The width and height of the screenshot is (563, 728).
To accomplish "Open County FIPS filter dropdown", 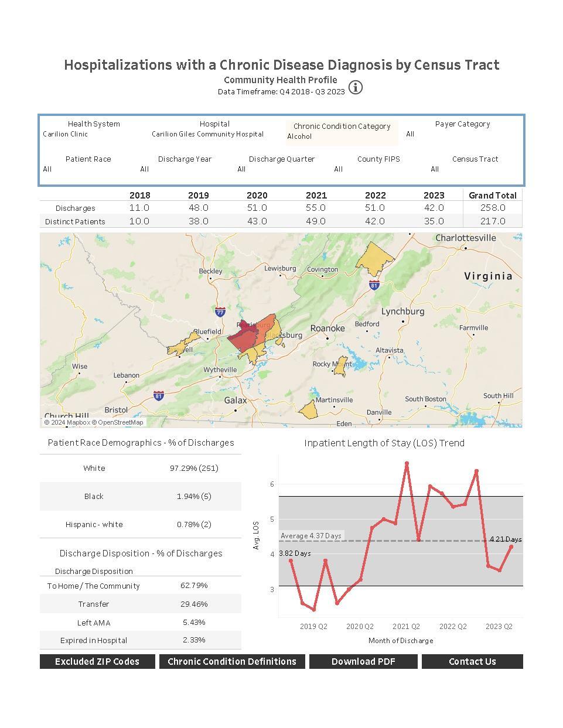I will (x=378, y=169).
